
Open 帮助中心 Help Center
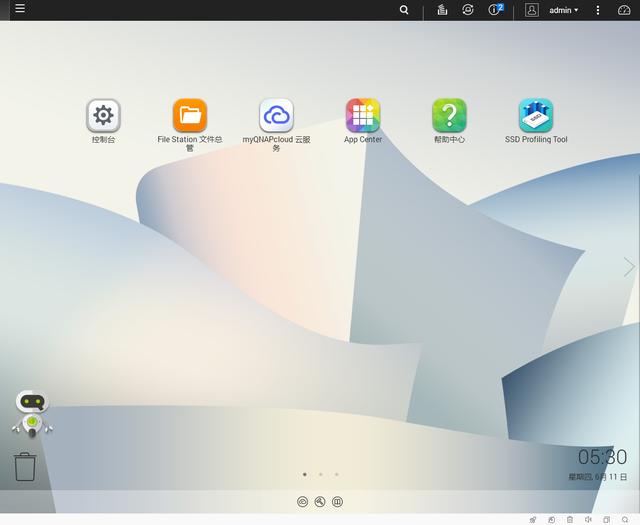pos(449,116)
